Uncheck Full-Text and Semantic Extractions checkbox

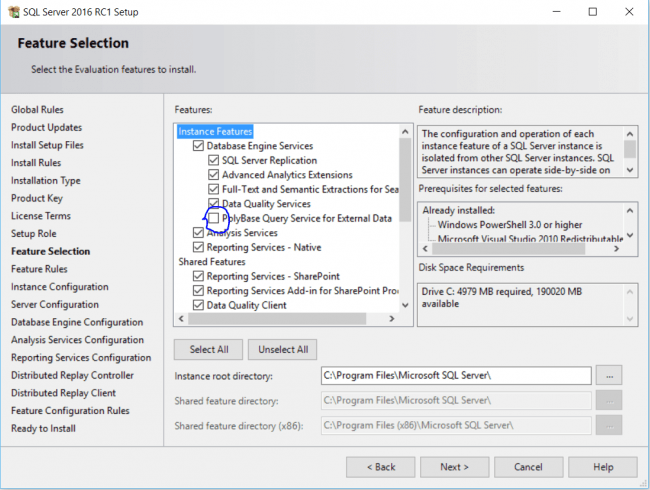tap(213, 189)
